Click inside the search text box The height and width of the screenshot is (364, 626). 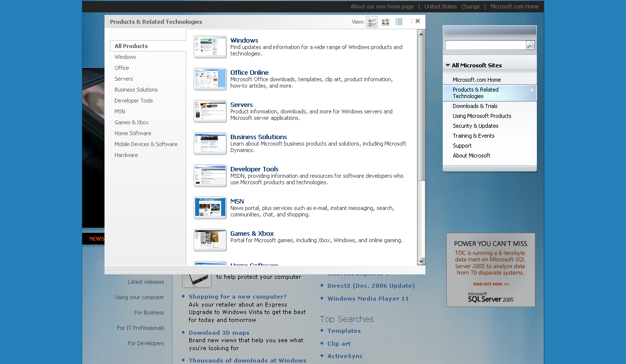(485, 46)
